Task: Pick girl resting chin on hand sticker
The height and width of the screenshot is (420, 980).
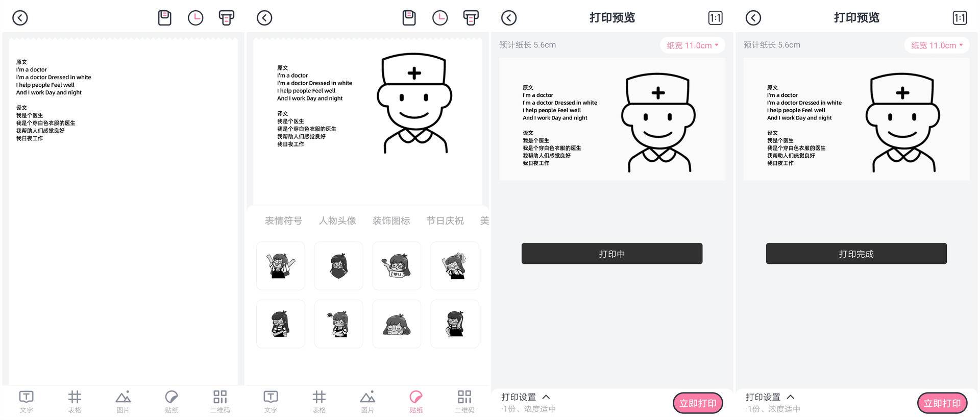Action: point(455,324)
